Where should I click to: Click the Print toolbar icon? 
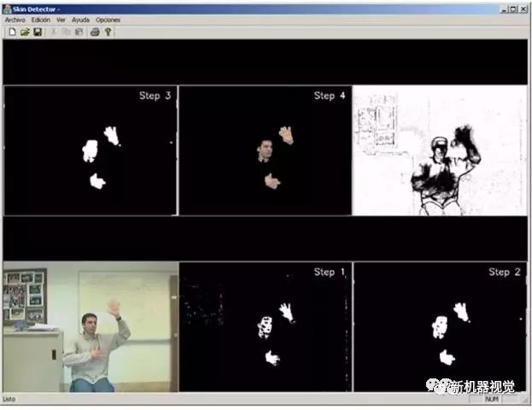click(x=95, y=32)
